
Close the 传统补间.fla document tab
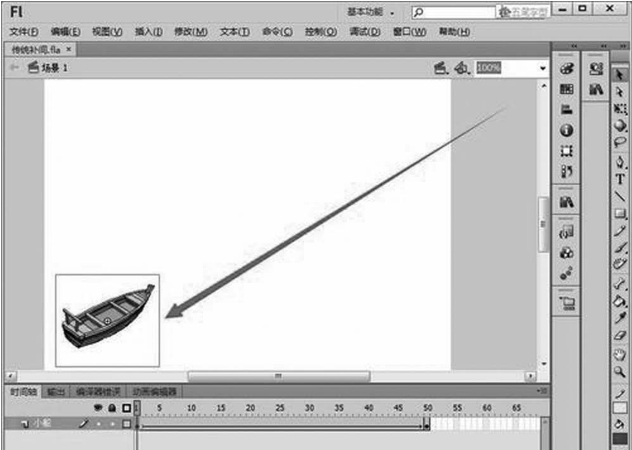tap(69, 49)
